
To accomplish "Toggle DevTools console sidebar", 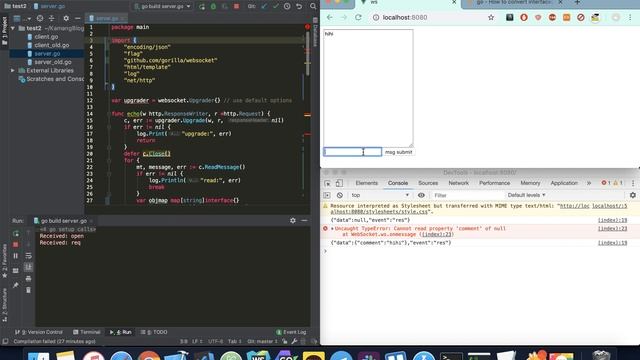I will (327, 196).
